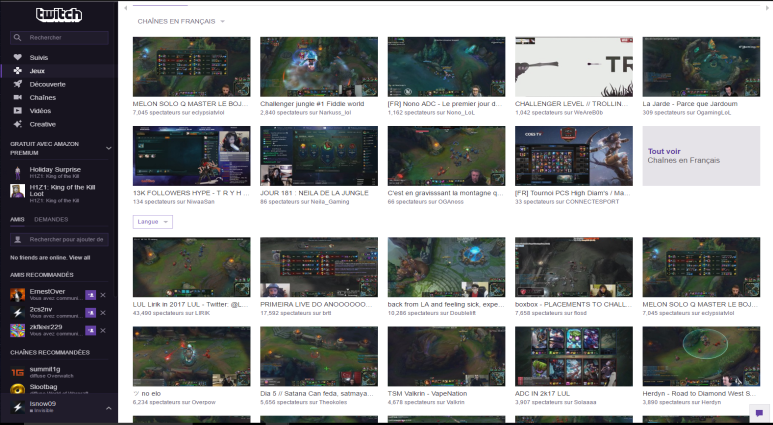Click the friend search input field

click(59, 240)
